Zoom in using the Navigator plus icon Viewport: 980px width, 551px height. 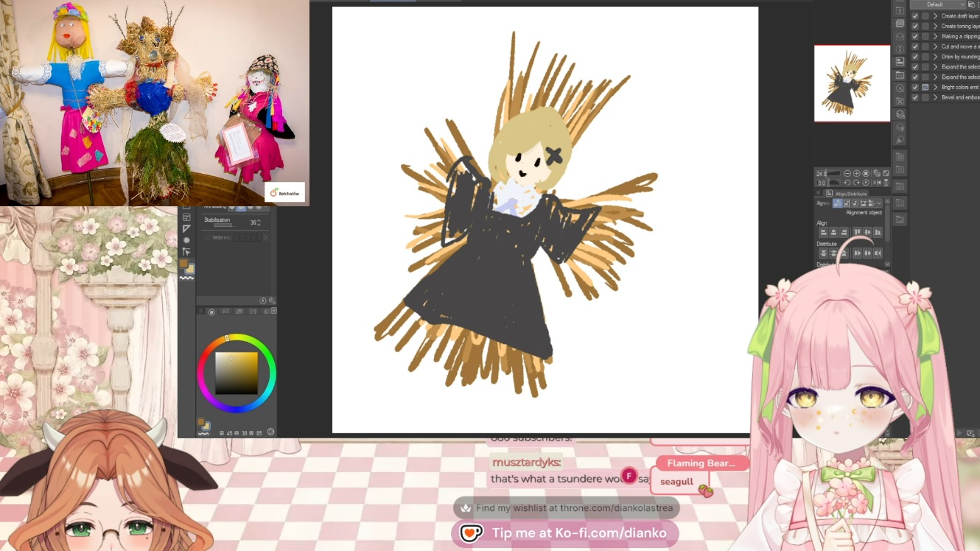click(857, 173)
